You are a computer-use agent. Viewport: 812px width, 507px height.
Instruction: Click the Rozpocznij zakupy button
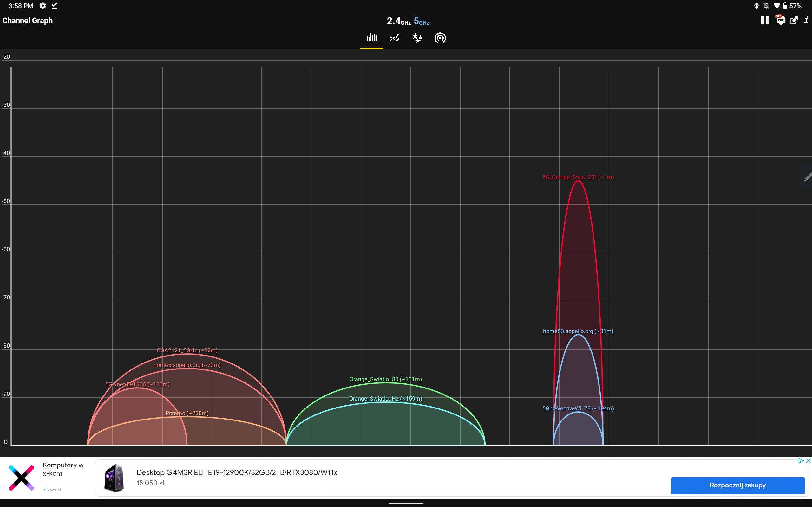737,485
